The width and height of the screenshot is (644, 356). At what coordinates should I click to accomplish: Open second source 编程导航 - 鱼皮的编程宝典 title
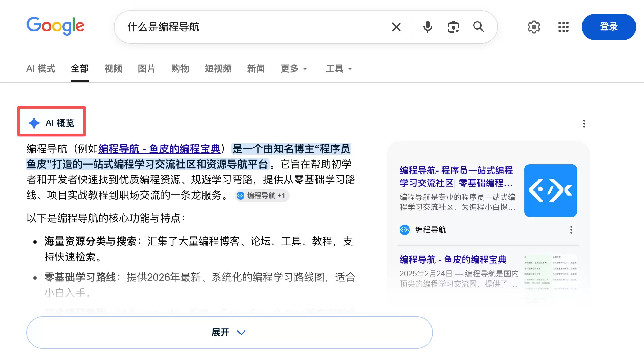(x=453, y=260)
